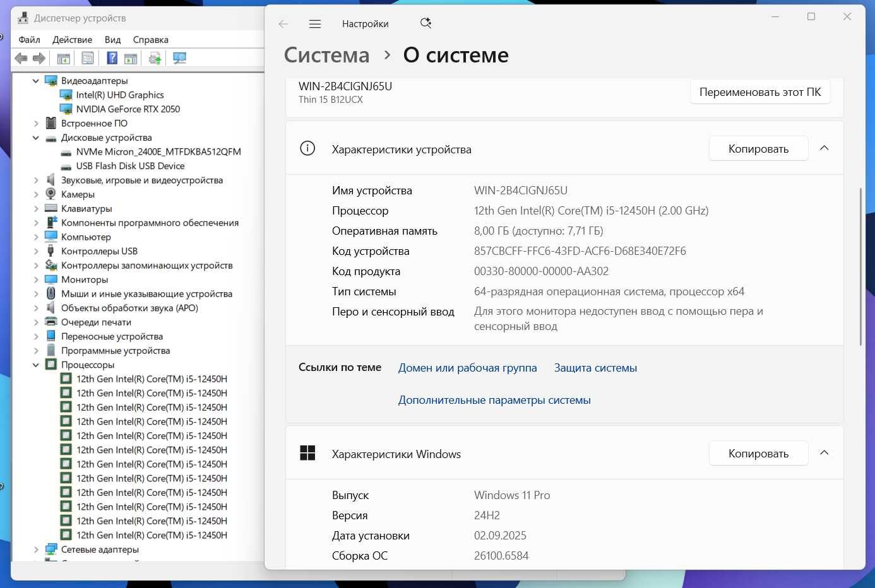Open the Properties toolbar icon in Device Manager
This screenshot has height=588, width=875.
click(88, 59)
